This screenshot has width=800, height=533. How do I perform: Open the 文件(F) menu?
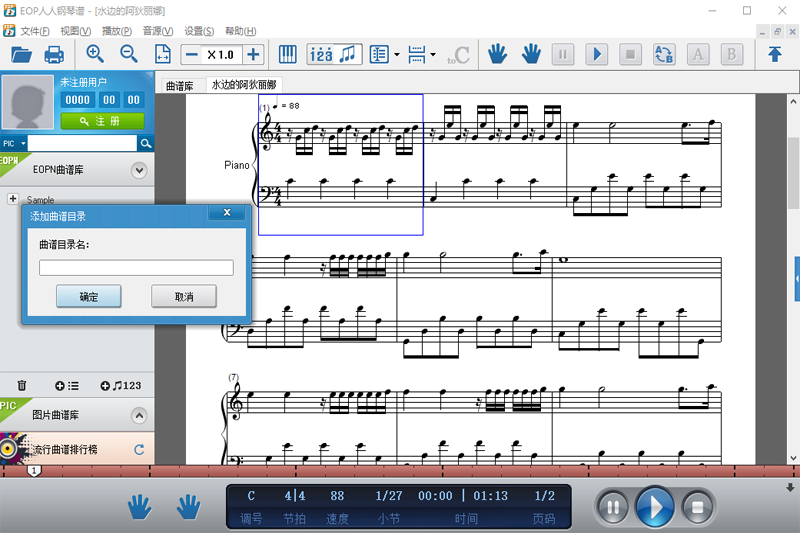point(35,31)
